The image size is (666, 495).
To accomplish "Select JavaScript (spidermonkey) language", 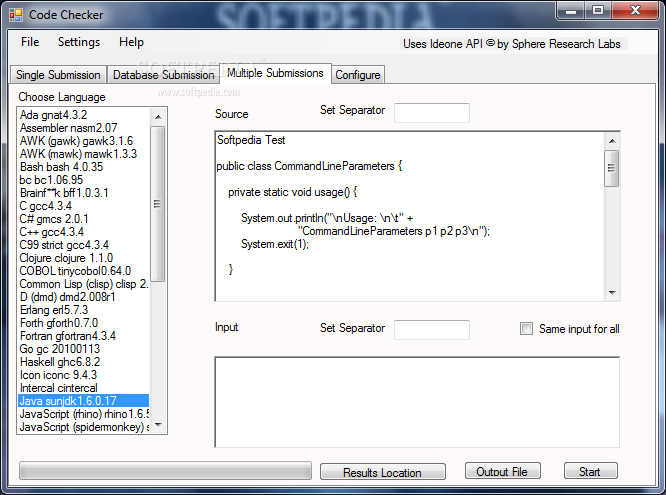I will pyautogui.click(x=84, y=427).
